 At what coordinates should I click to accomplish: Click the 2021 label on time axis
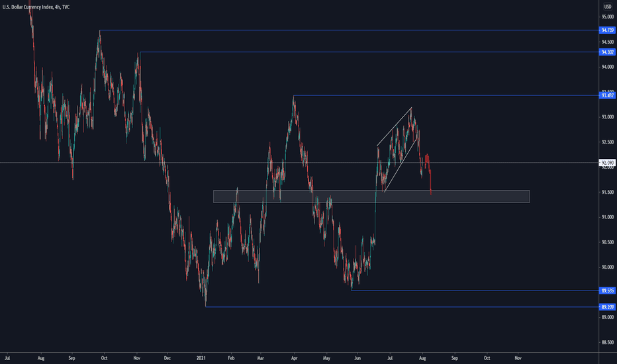point(201,358)
